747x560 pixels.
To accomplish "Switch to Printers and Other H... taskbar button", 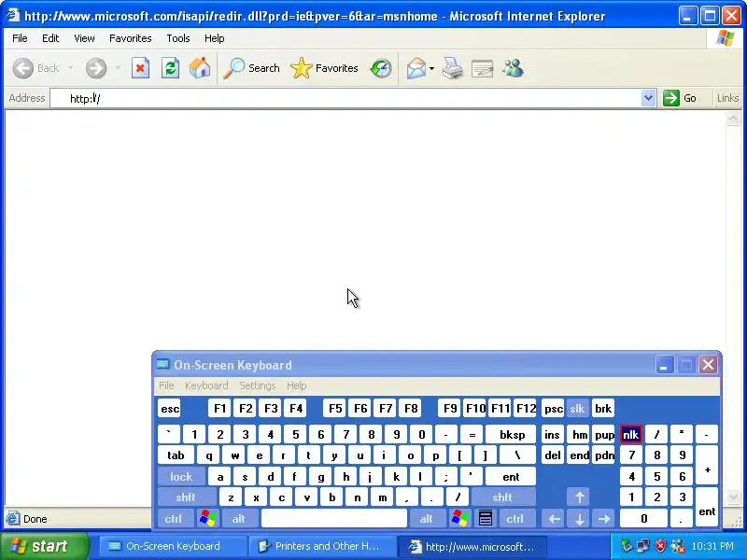I will pyautogui.click(x=321, y=546).
